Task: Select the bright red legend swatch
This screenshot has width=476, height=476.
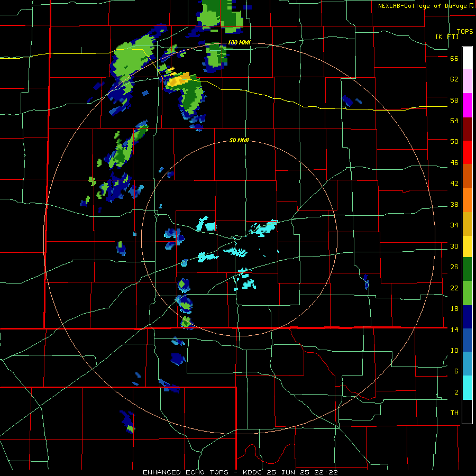Action: coord(467,152)
